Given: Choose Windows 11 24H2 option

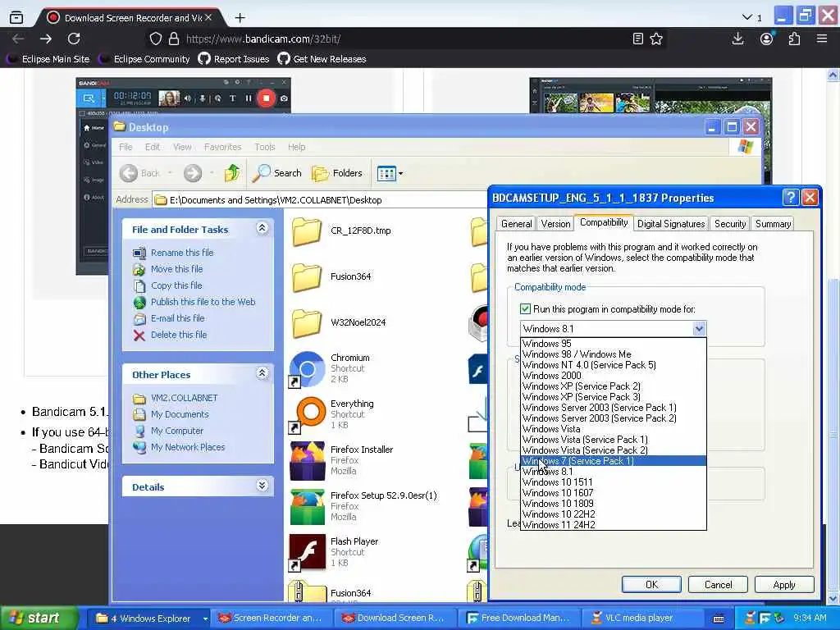Looking at the screenshot, I should pos(613,525).
